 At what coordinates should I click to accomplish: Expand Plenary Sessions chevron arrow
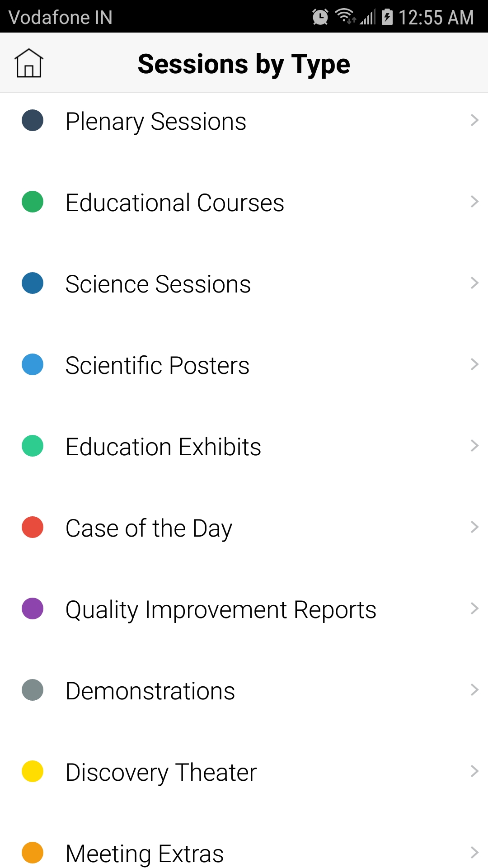[474, 120]
